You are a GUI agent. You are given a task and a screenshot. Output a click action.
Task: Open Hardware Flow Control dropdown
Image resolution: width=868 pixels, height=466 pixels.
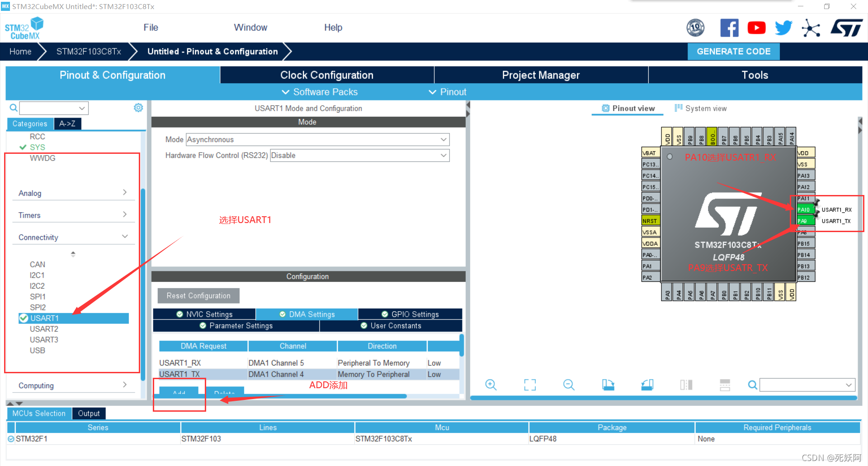[360, 156]
